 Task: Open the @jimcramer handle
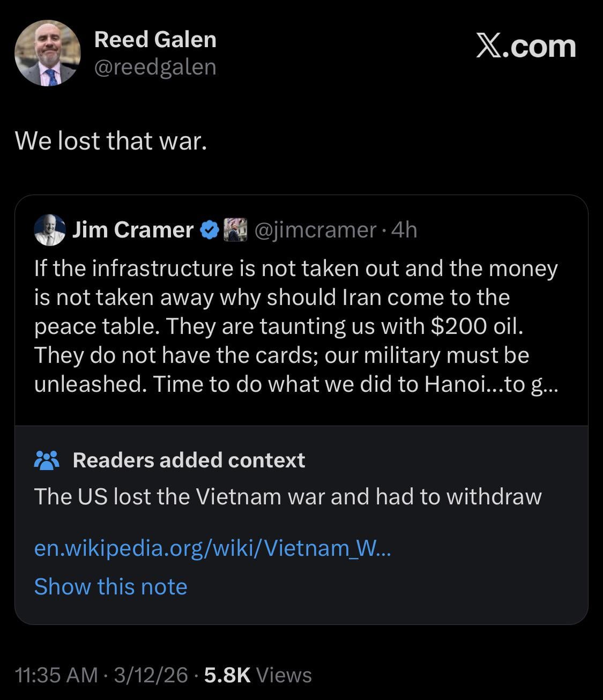click(x=315, y=230)
